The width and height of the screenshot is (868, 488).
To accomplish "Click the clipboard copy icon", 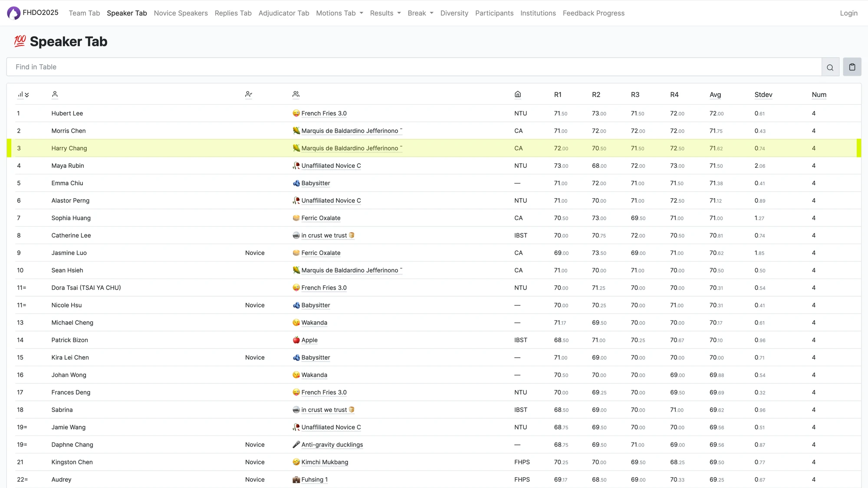I will point(852,67).
